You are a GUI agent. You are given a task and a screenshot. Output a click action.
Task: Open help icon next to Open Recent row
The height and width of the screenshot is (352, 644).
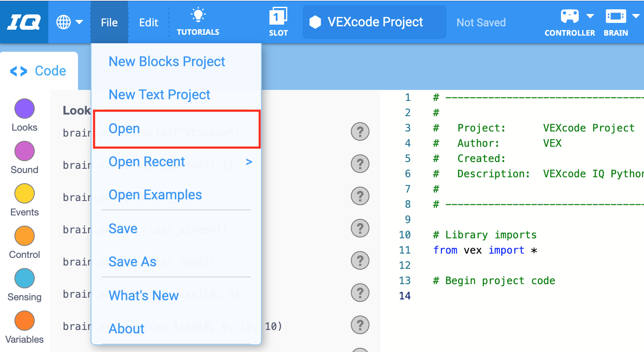pyautogui.click(x=360, y=164)
